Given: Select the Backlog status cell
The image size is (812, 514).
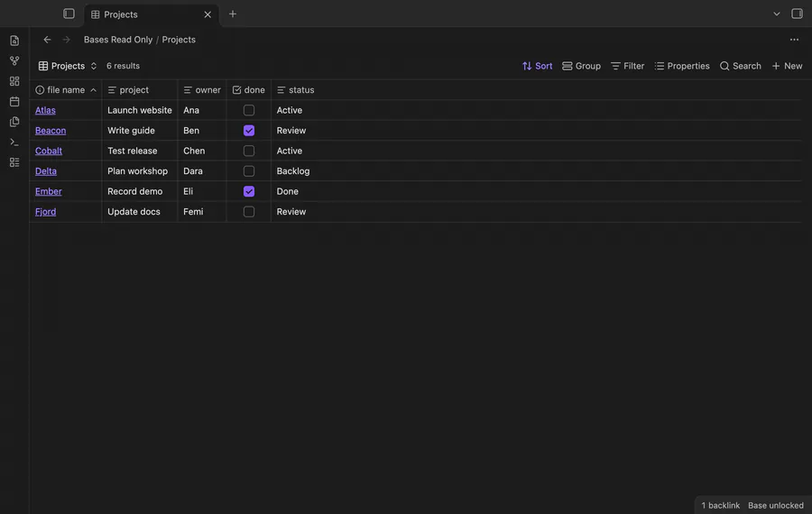Looking at the screenshot, I should click(x=537, y=170).
